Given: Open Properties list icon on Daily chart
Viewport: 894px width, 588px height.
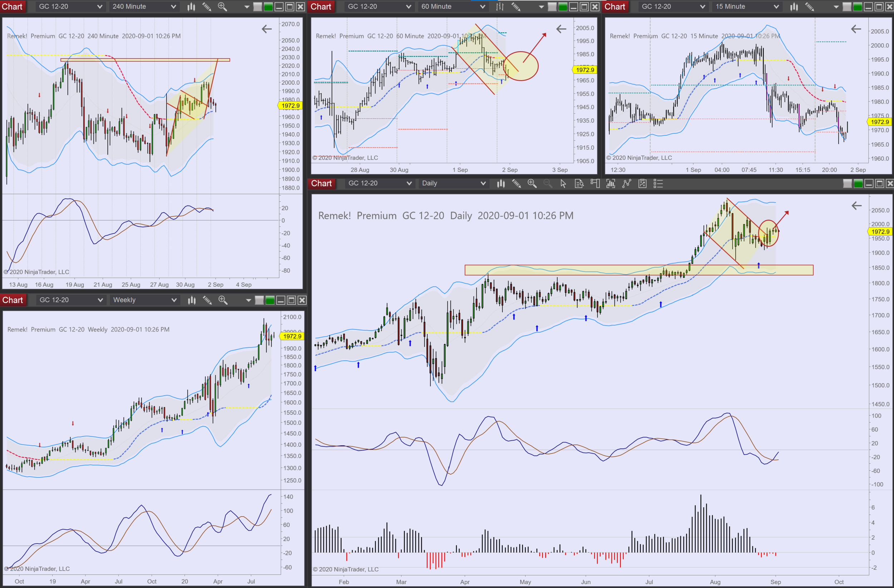Looking at the screenshot, I should tap(658, 183).
